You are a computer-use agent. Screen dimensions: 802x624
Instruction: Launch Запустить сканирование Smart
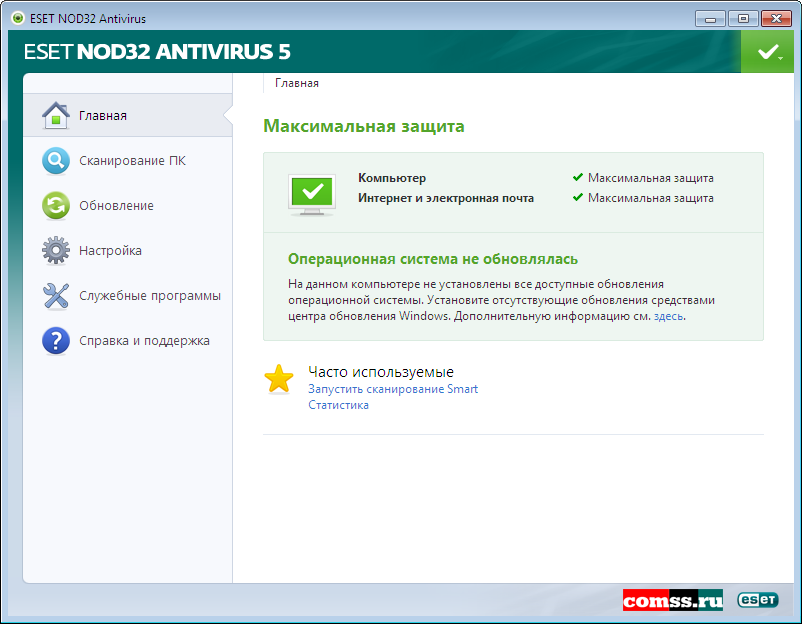click(392, 388)
